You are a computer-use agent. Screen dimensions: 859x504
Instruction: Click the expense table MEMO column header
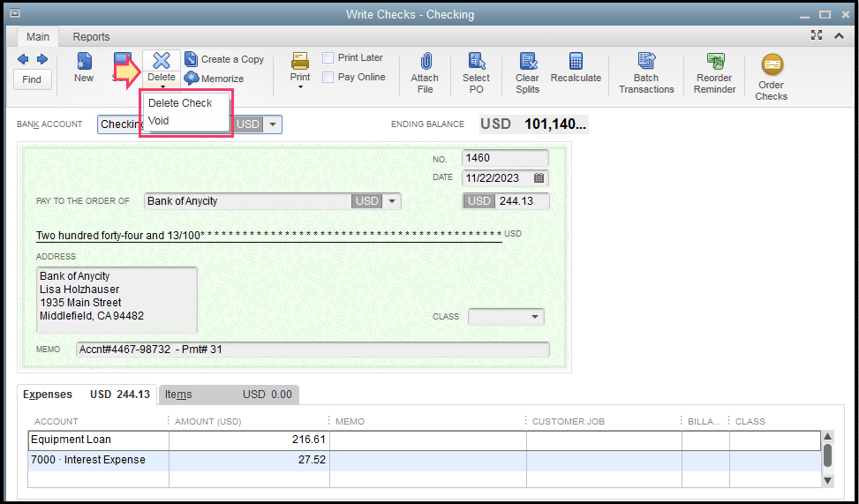350,421
